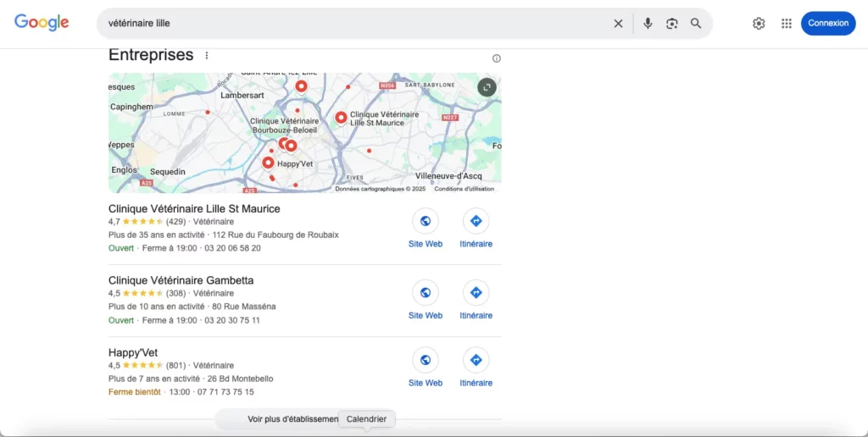This screenshot has width=868, height=437.
Task: Open the Conditions d'utilisation map link
Action: pyautogui.click(x=464, y=189)
